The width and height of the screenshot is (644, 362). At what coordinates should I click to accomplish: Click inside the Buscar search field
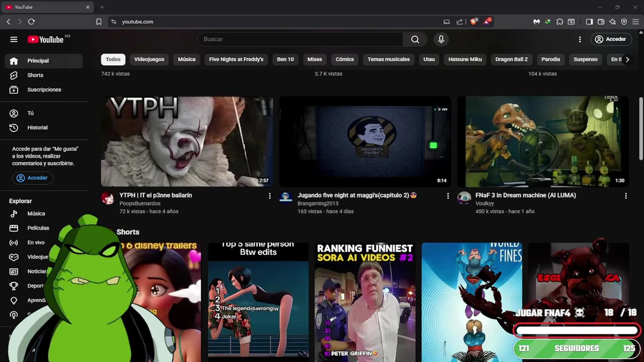click(300, 39)
